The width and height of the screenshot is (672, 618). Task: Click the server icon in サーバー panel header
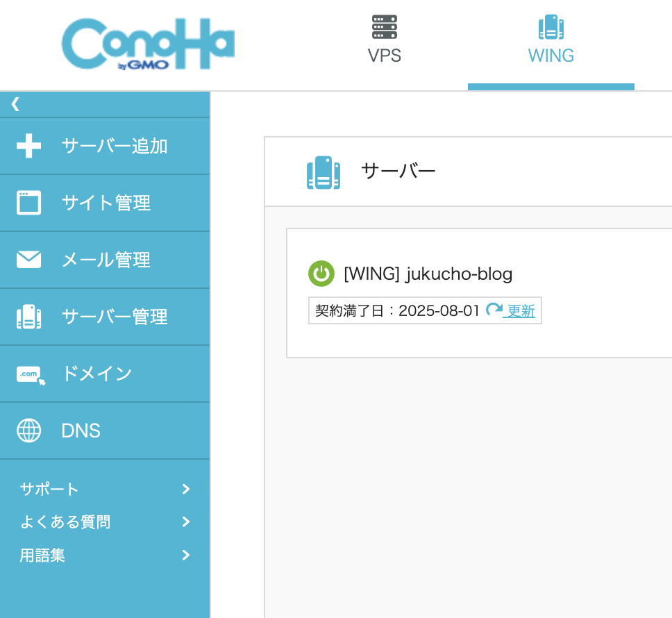324,172
